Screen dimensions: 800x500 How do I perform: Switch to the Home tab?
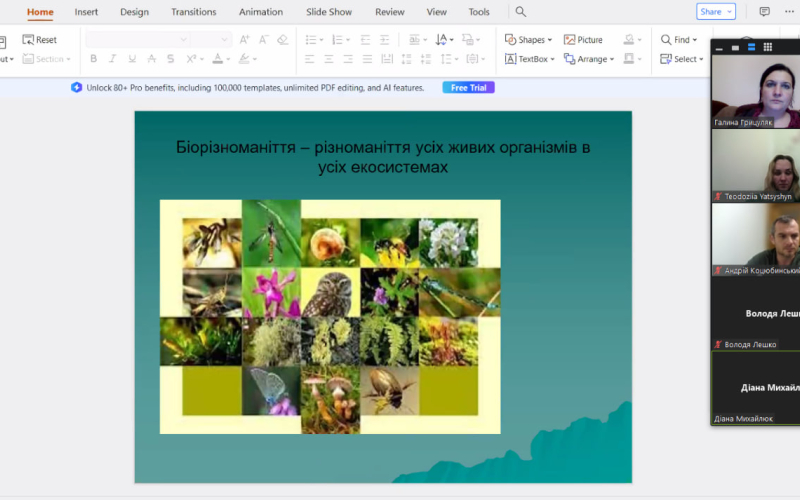click(40, 12)
